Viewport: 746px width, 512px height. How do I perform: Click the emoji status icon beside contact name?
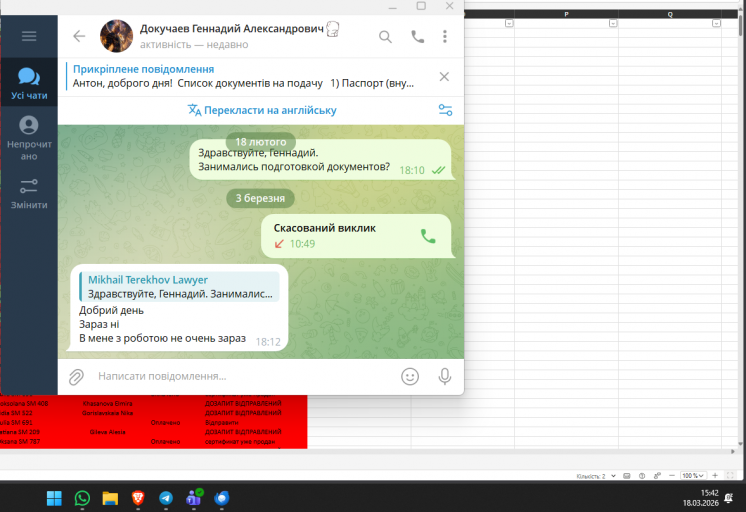point(333,29)
